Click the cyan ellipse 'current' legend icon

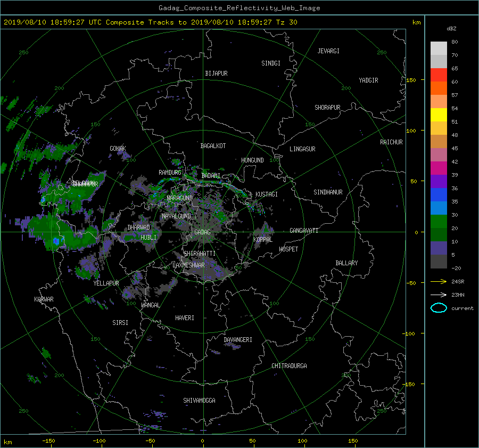439,308
